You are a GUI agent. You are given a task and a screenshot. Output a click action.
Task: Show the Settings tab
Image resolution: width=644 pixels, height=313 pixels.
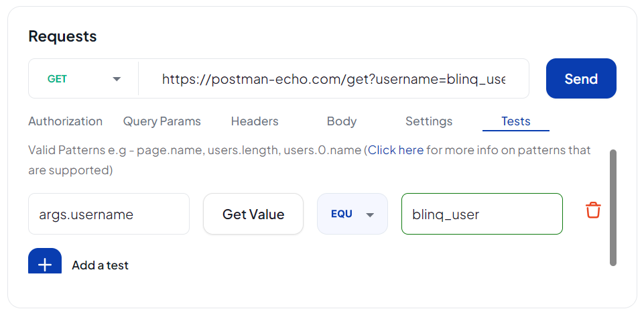pyautogui.click(x=429, y=121)
